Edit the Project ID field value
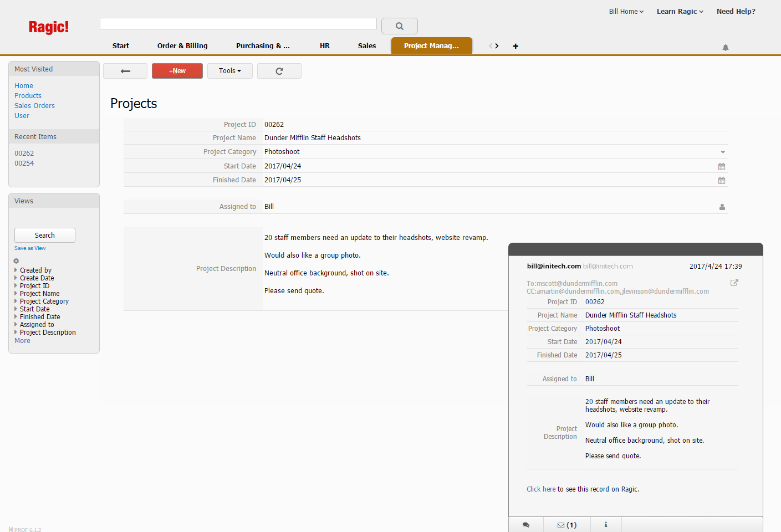781x532 pixels. click(x=495, y=125)
